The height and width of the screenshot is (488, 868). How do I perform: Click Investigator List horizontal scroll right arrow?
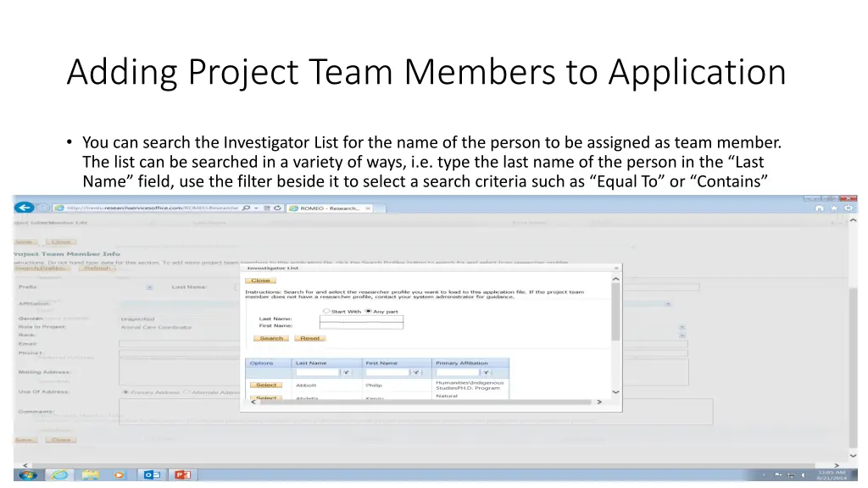599,402
